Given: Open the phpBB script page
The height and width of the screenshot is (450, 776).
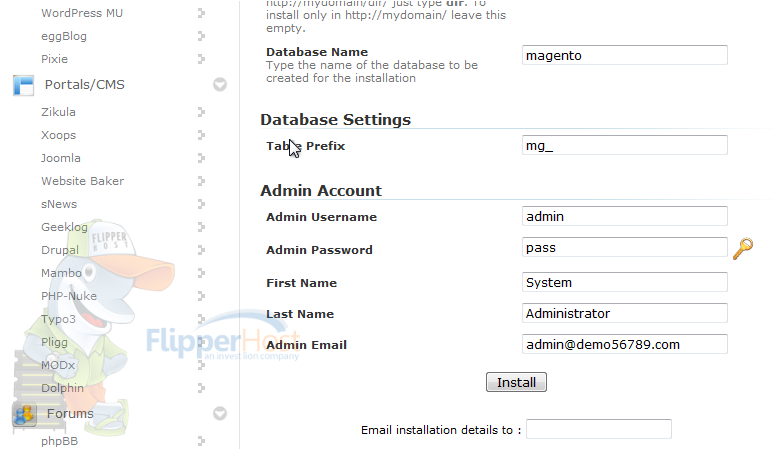Looking at the screenshot, I should (x=59, y=441).
